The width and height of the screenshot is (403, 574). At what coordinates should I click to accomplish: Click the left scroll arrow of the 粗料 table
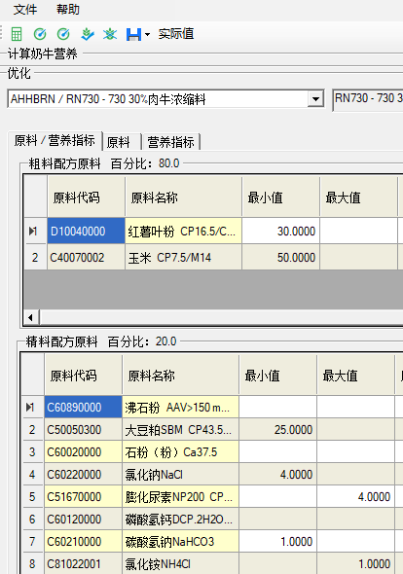[x=31, y=317]
